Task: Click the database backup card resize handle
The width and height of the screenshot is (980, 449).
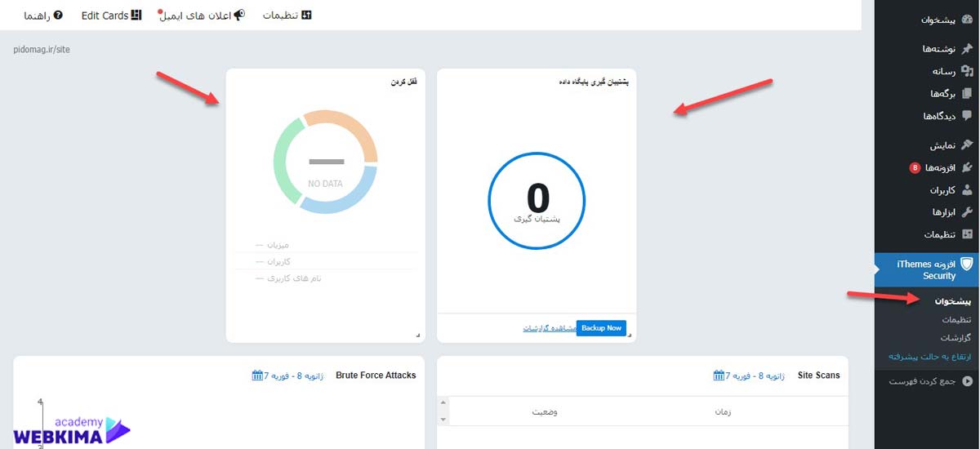Action: [630, 336]
